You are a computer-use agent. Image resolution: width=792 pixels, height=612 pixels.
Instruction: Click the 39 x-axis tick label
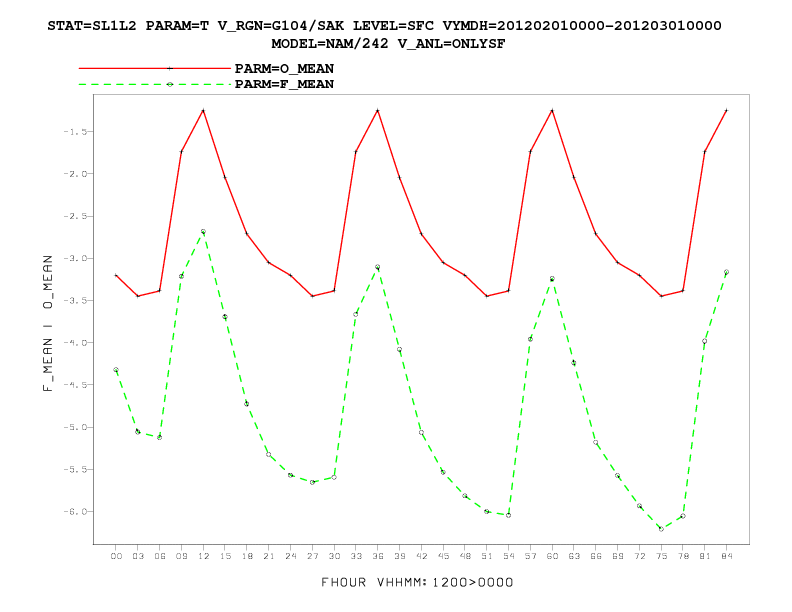tap(400, 556)
